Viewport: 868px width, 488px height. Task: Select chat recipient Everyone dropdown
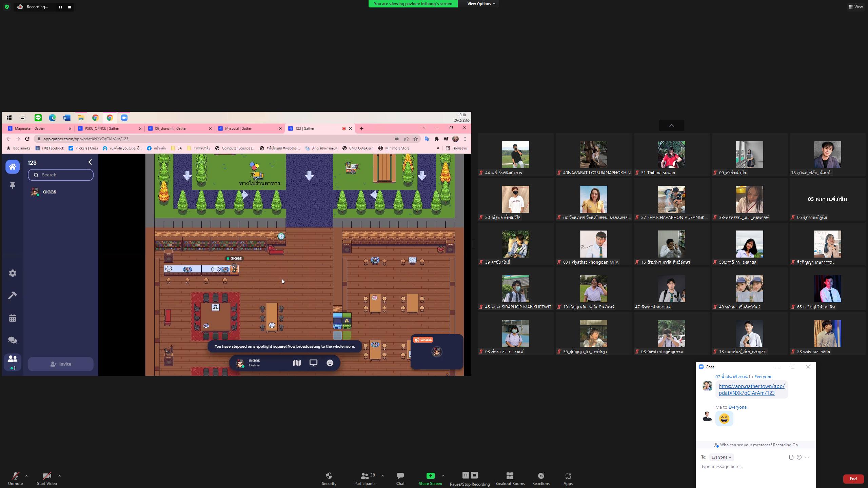click(x=721, y=457)
